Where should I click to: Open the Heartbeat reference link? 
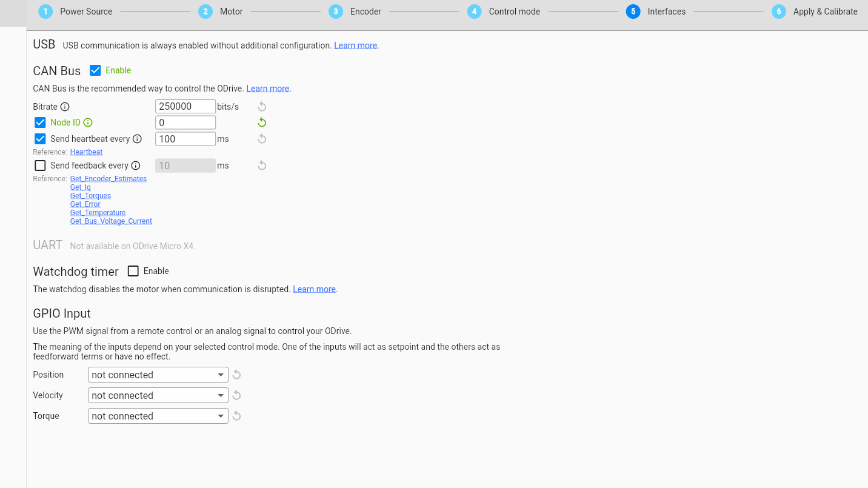pos(86,152)
